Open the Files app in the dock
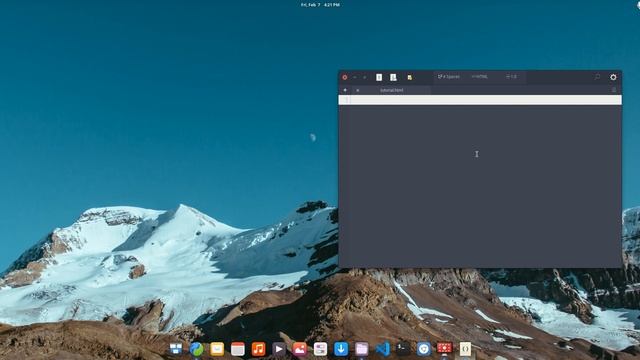 coord(362,349)
